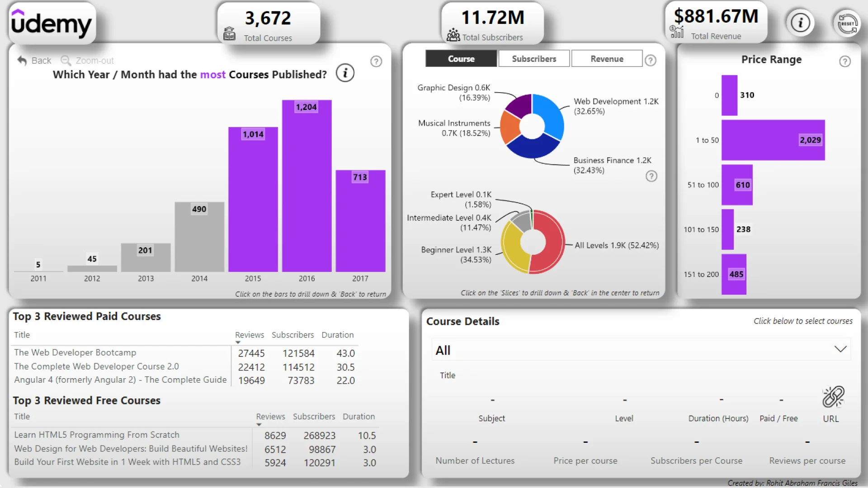Switch to the Course tab
868x488 pixels.
(x=461, y=59)
